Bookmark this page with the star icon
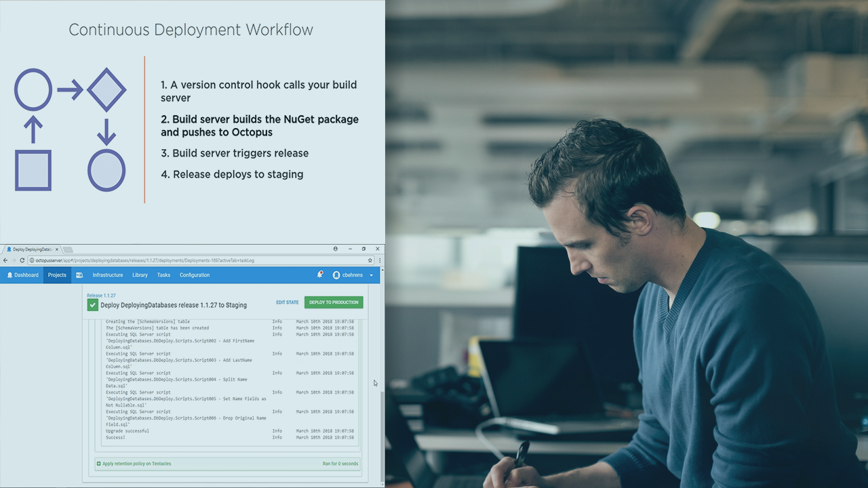 [370, 260]
